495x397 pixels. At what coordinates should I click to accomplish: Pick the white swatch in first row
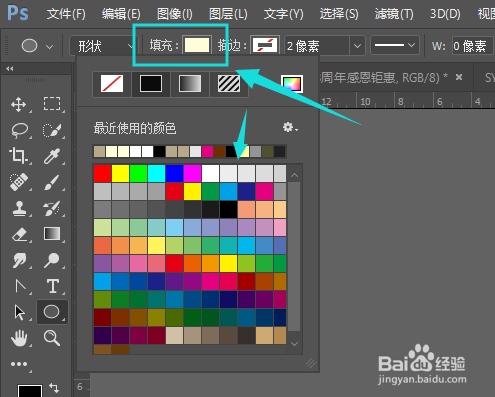coord(210,173)
